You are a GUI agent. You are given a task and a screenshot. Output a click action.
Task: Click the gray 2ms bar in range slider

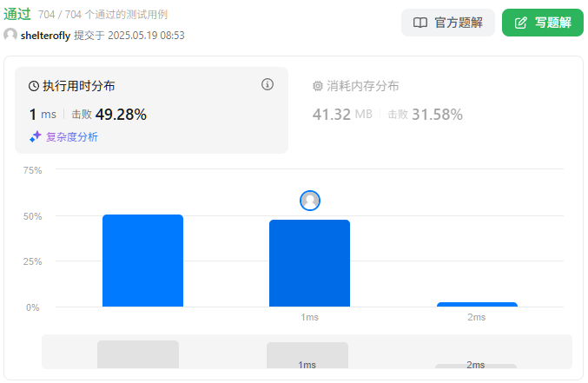pyautogui.click(x=476, y=366)
